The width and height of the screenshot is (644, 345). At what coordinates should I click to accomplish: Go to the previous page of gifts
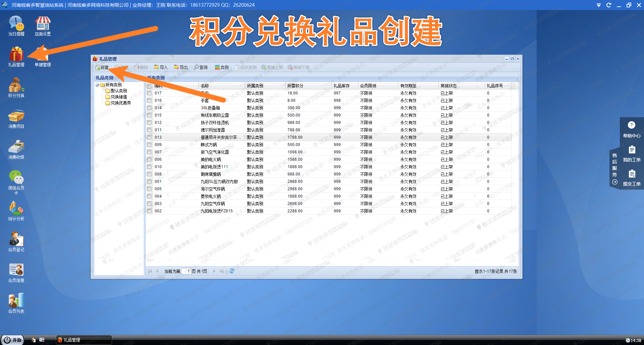click(x=157, y=271)
